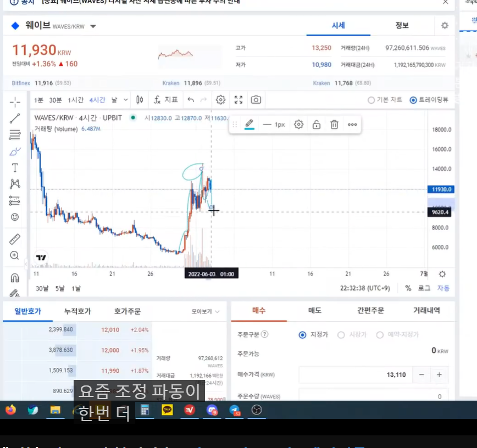This screenshot has width=477, height=448.
Task: Open the 매도 sell tab
Action: 314,310
